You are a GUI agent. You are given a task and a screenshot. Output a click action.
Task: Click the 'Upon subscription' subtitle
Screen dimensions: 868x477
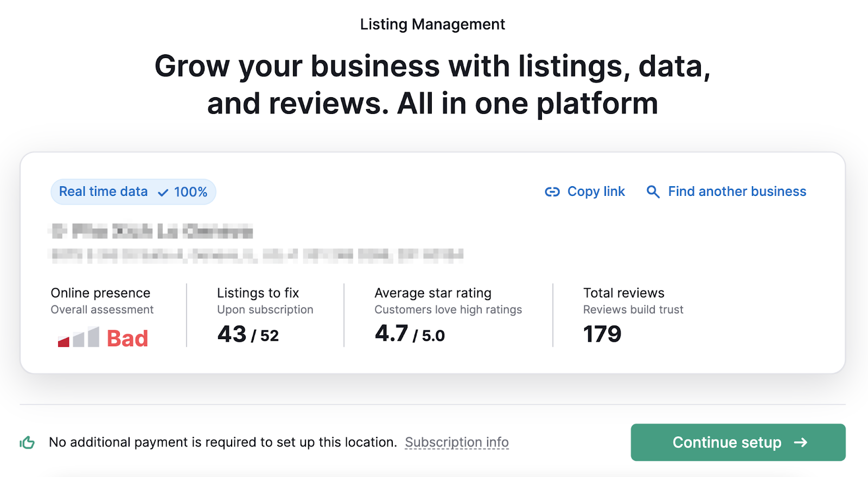click(x=265, y=310)
